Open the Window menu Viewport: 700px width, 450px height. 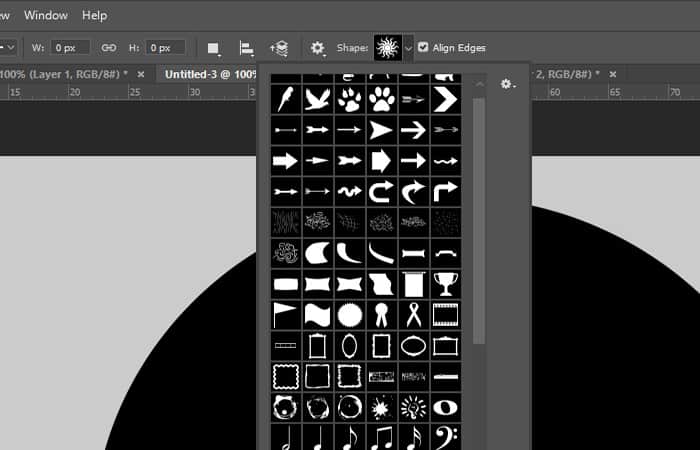click(x=46, y=15)
